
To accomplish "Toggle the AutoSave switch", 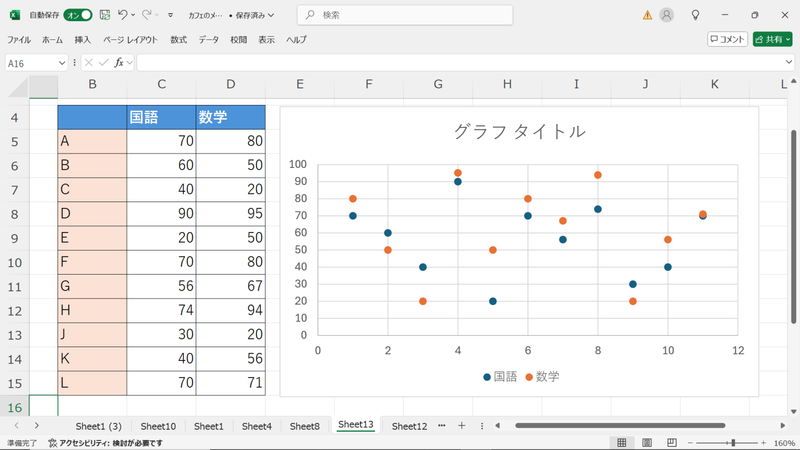I will 78,15.
